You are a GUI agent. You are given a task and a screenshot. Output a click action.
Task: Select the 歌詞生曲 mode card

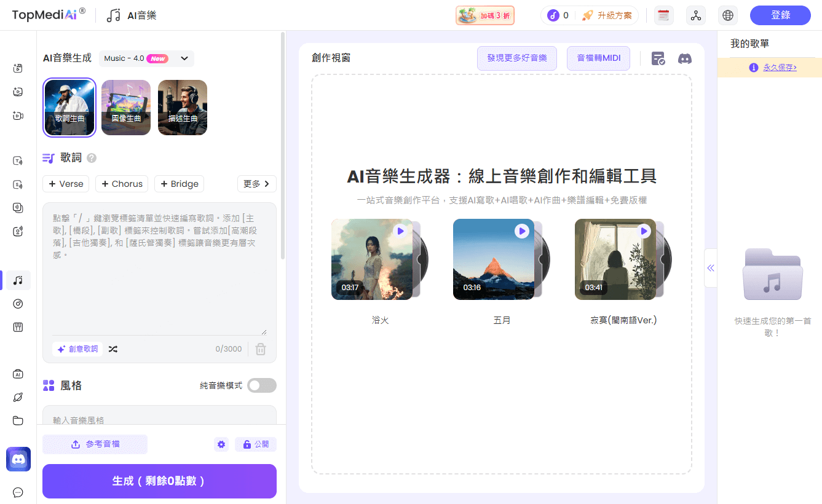[69, 108]
